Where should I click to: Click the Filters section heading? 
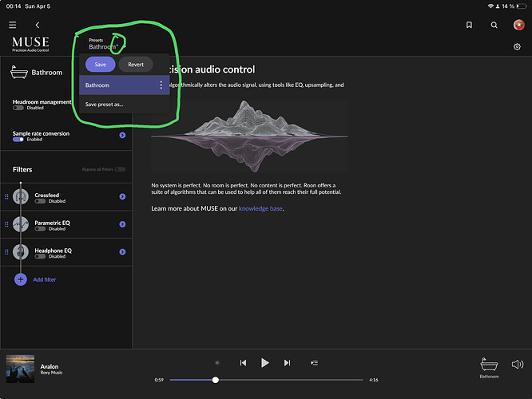tap(22, 169)
